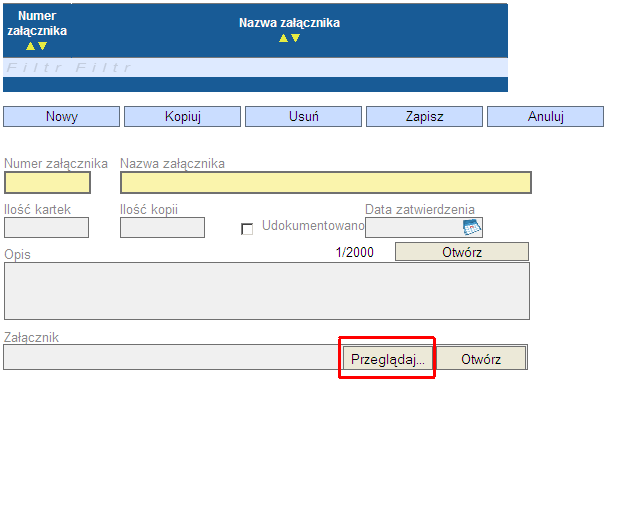The height and width of the screenshot is (512, 640).
Task: Click second Filtr field under Nazwa załącznika
Action: 103,67
